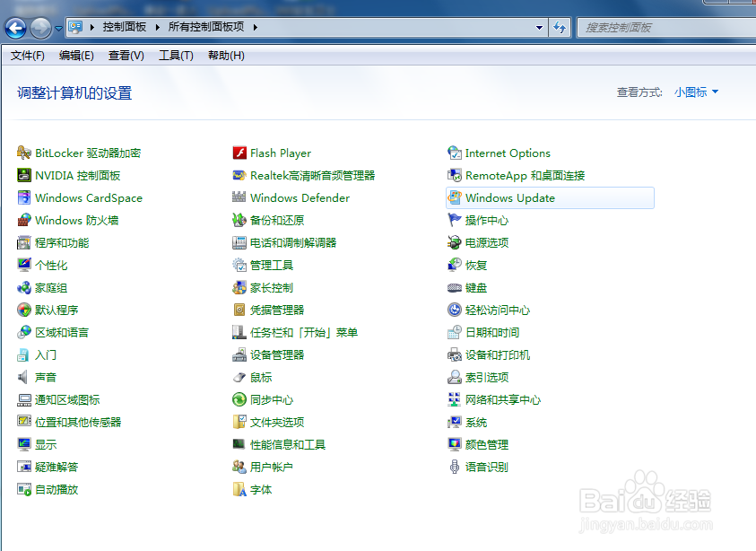The image size is (756, 551).
Task: Open Windows Defender icon
Action: point(239,197)
